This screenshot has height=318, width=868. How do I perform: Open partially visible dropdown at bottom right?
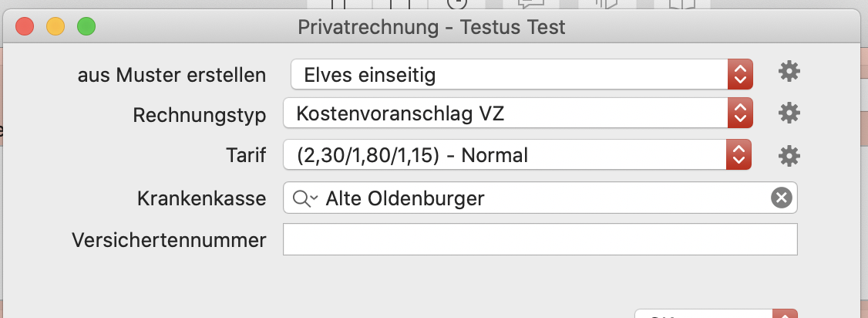(716, 313)
